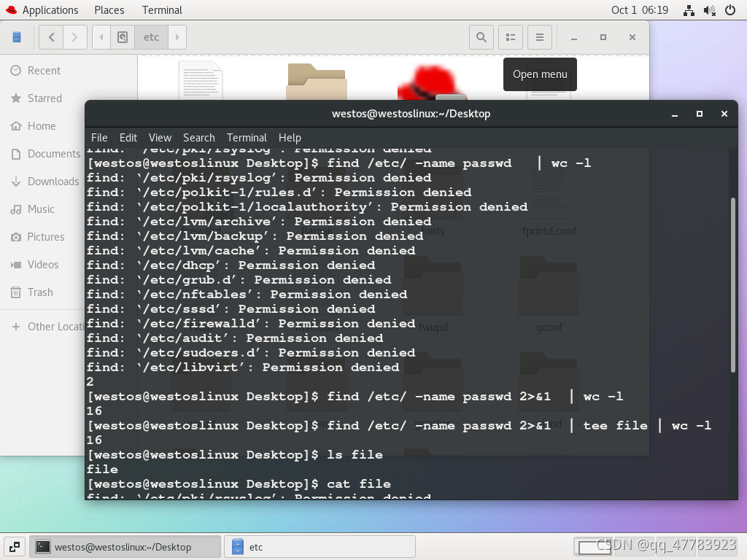
Task: Click the '/etc/sudoers.d' permission denied line
Action: [251, 353]
